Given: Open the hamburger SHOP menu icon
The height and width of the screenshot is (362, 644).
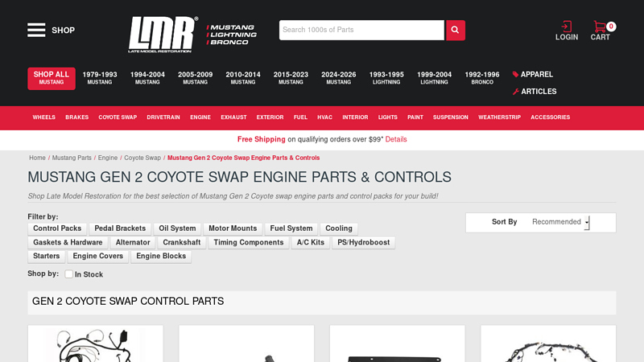Looking at the screenshot, I should 36,30.
